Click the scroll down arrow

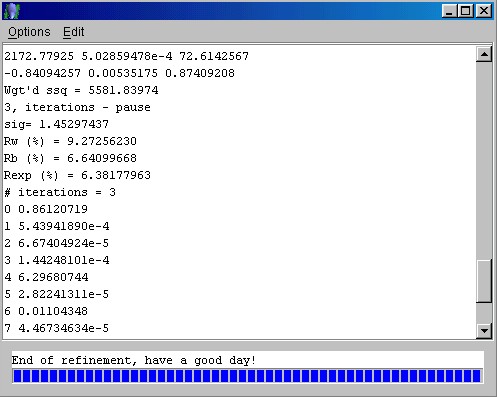(484, 331)
